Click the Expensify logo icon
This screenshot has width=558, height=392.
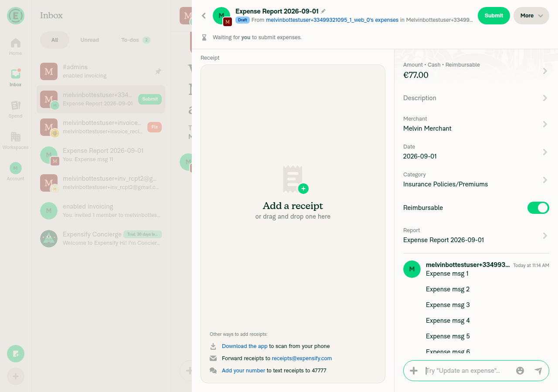point(16,16)
